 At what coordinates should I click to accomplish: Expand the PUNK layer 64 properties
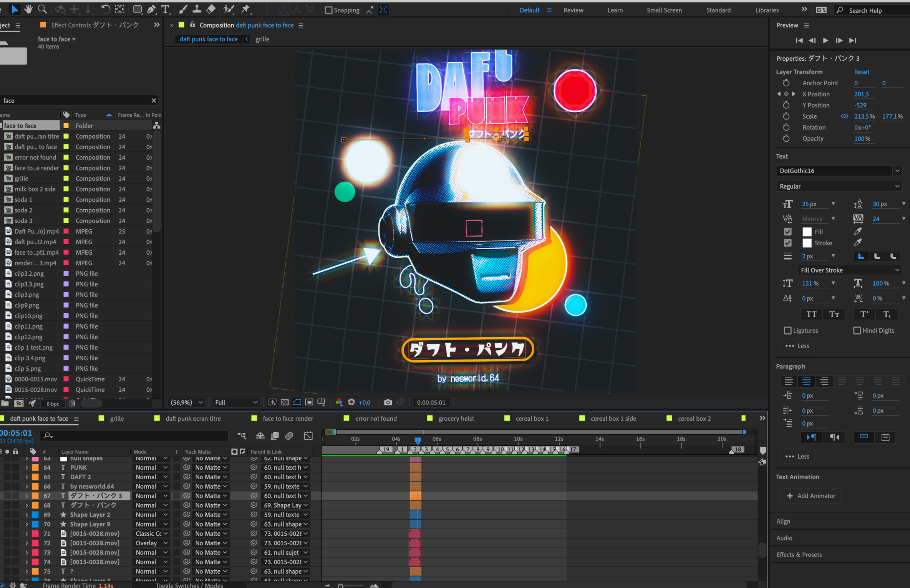tap(27, 467)
